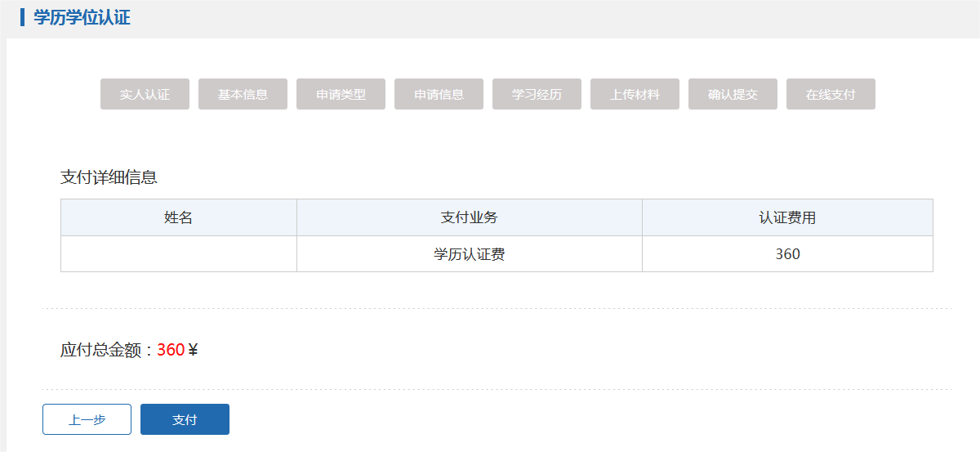Select the 学习经历 step
Screen dimensions: 980x452
[x=537, y=94]
